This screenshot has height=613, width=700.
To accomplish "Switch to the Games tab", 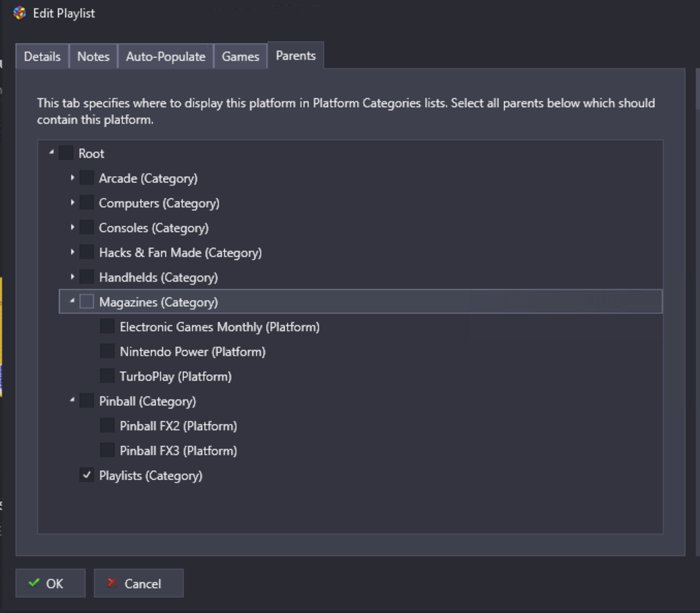I will (x=241, y=56).
